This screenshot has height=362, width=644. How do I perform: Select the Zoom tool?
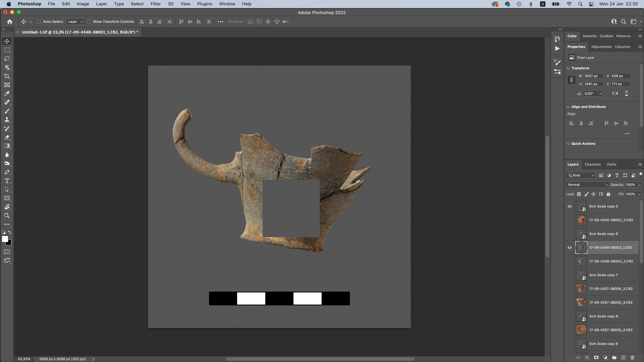coord(7,216)
